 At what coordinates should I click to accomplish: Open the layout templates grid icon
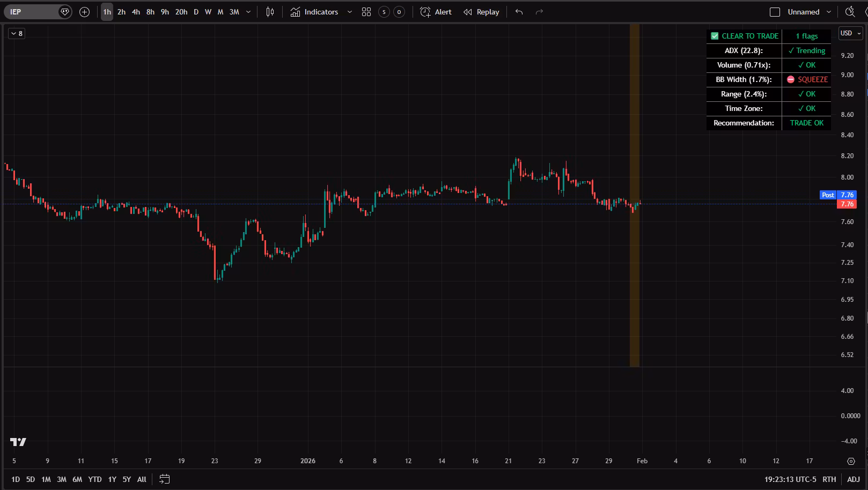point(366,12)
